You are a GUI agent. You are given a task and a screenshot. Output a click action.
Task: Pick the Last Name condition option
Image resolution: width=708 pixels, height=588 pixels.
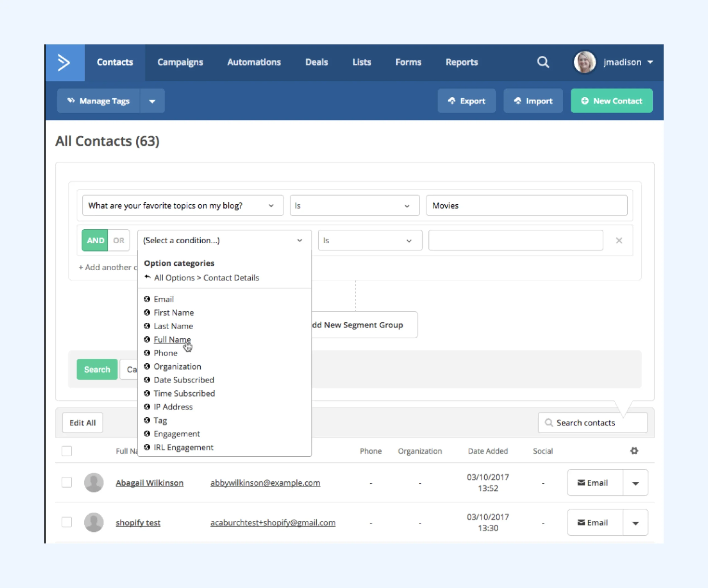[x=173, y=326]
